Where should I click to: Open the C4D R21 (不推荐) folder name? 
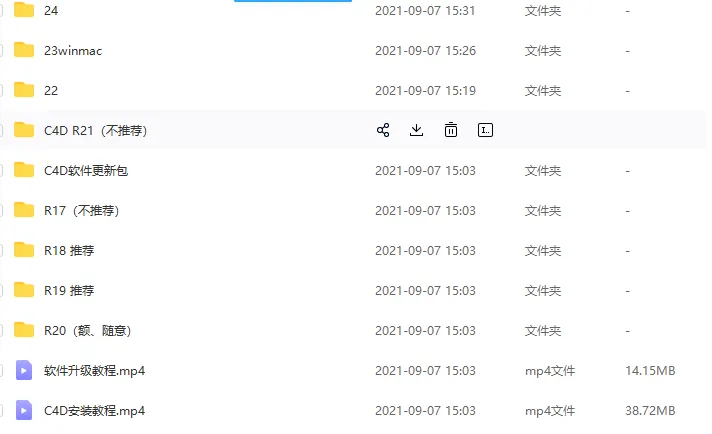pos(95,130)
